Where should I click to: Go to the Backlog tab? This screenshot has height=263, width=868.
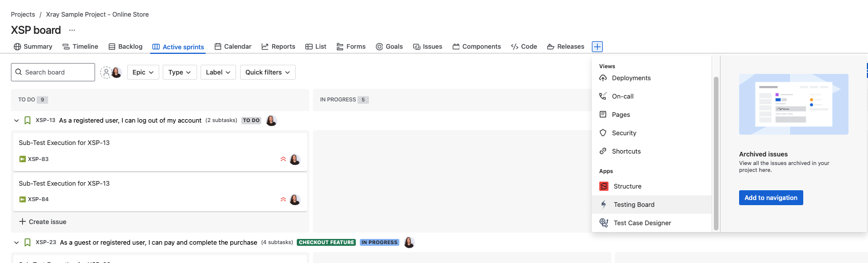point(125,46)
